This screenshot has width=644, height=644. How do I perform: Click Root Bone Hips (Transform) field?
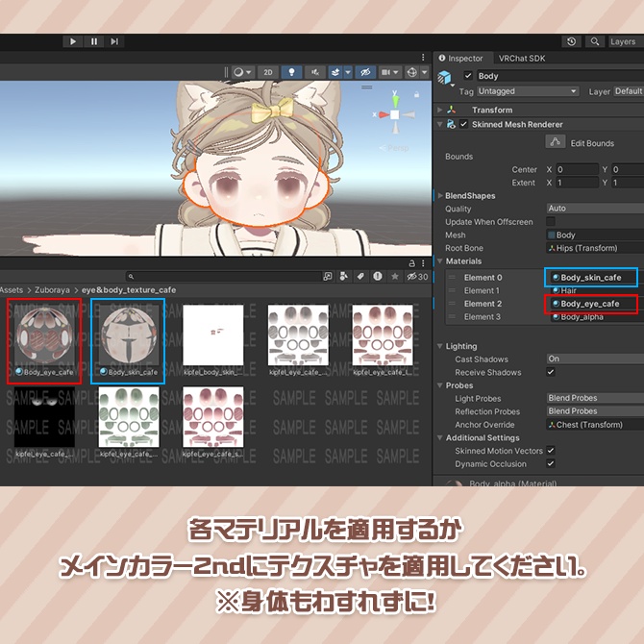[x=595, y=248]
